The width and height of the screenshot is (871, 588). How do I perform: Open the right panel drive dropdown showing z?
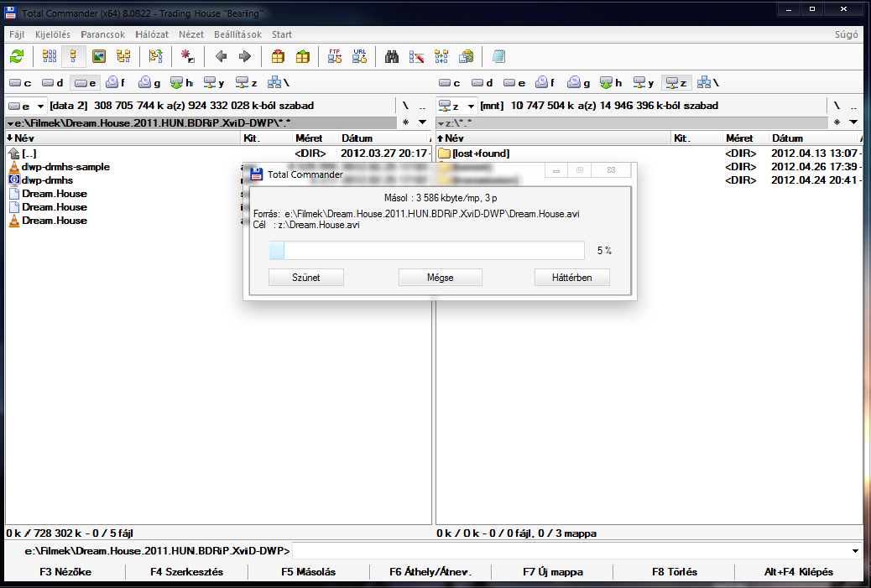coord(456,106)
